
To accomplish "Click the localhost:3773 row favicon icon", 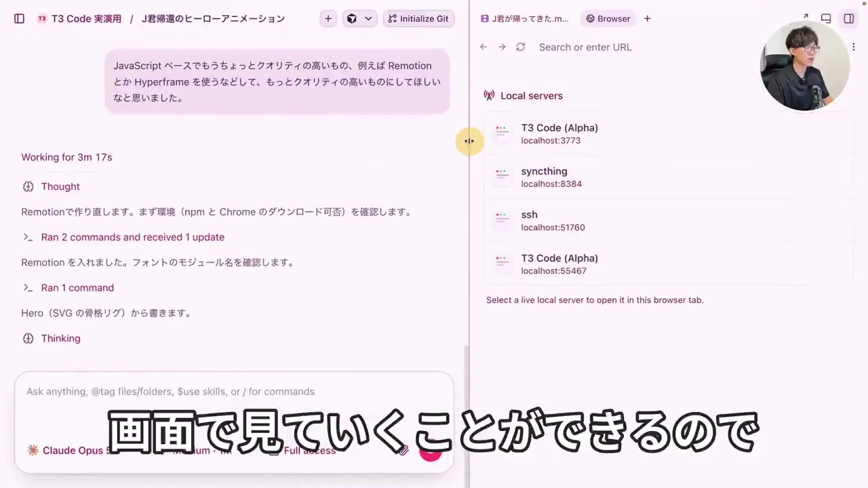I will [502, 134].
